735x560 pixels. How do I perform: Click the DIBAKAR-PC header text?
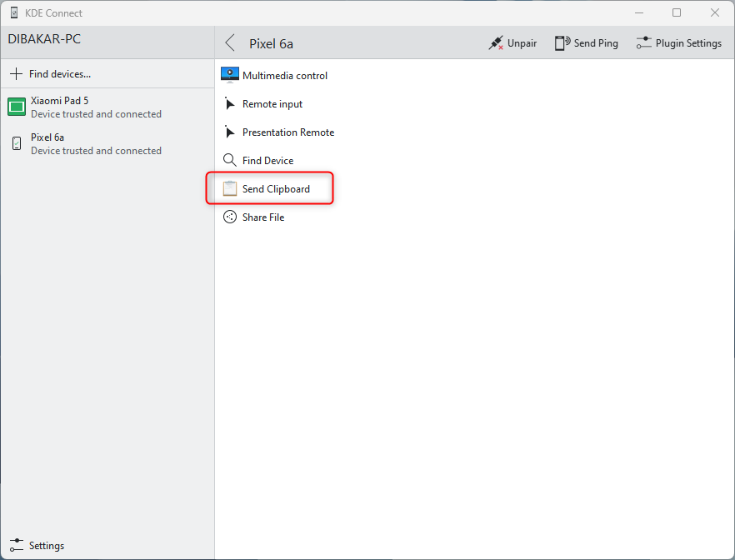[x=44, y=39]
